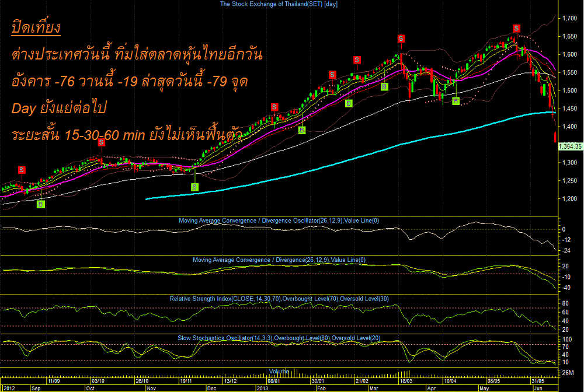Viewport: 584px width, 392px height.
Task: Click the red S sell marker above the Mar 18/03 peak
Action: pos(401,38)
